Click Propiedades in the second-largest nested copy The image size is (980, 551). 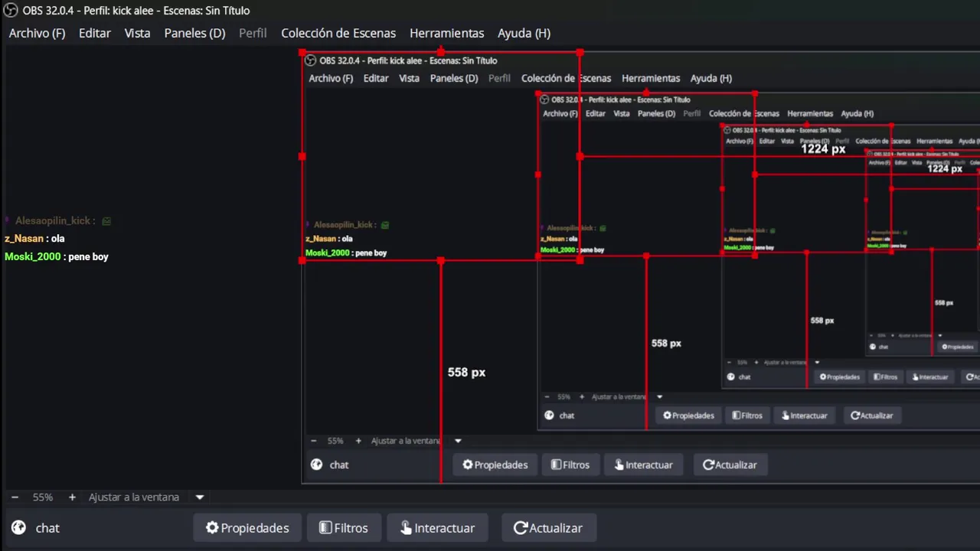coord(688,416)
